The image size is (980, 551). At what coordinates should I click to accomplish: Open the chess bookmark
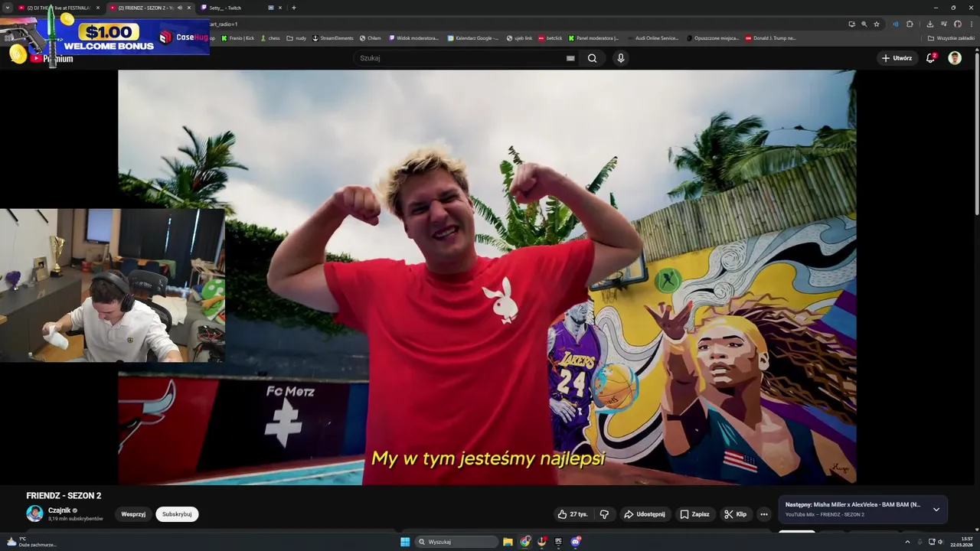click(270, 37)
